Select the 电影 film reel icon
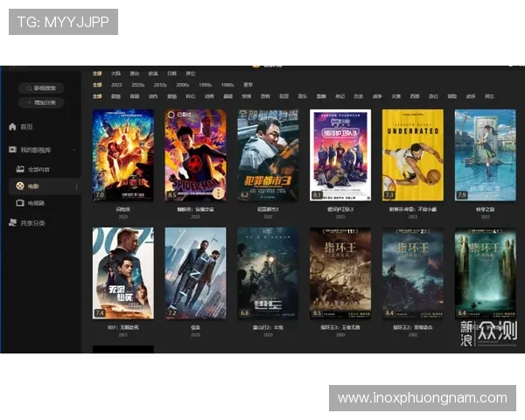Viewport: 525px width, 420px height. 19,185
